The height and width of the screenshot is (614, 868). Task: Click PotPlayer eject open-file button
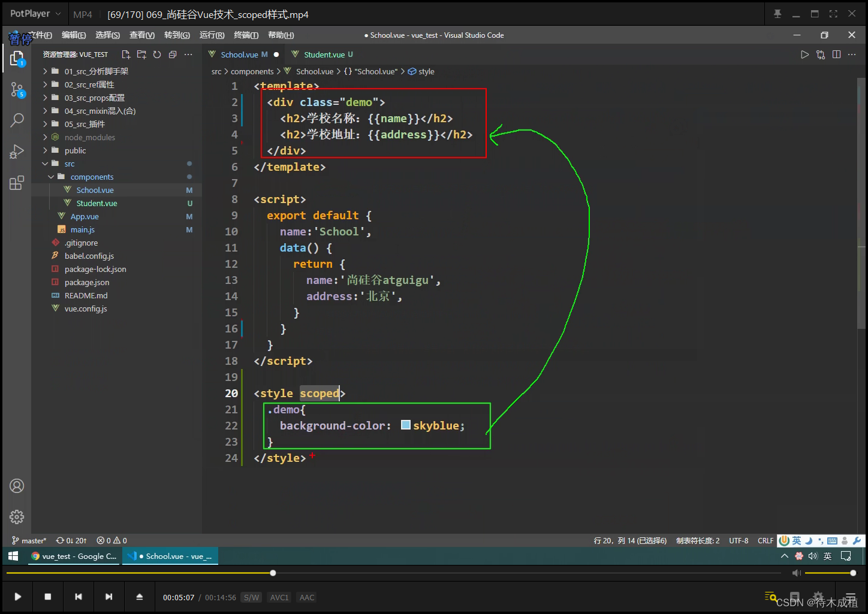140,597
